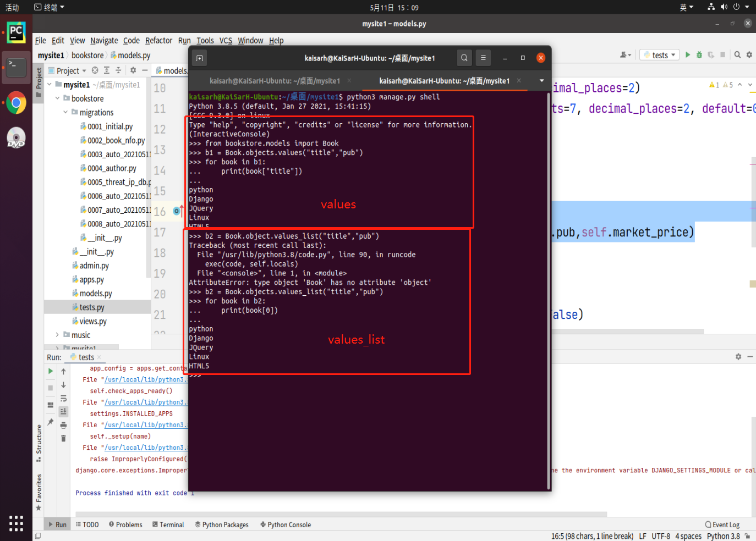Click Stop icon in Run panel
Screen dimensions: 756x541
[x=51, y=388]
